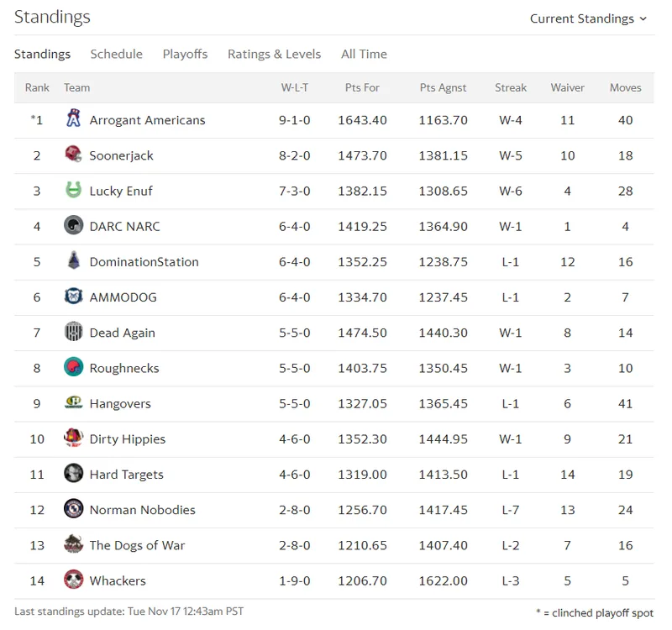Click the Soonerjack helmet logo

73,155
